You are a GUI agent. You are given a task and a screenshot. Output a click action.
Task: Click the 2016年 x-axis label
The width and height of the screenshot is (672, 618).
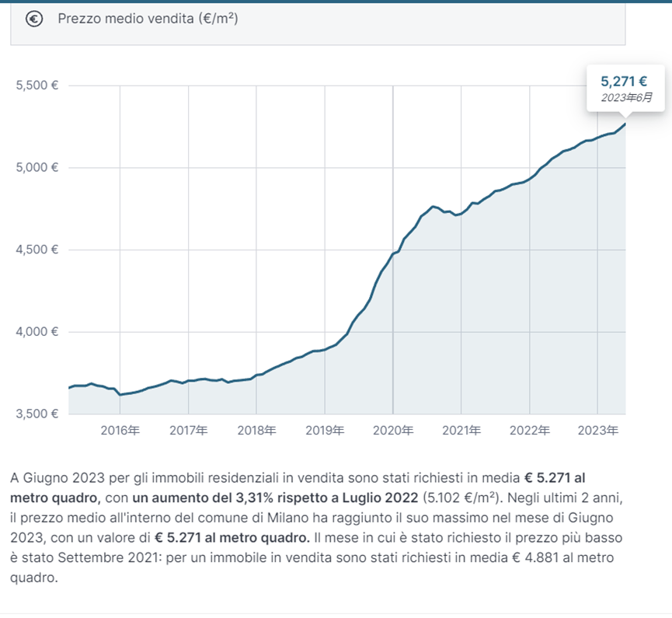[x=120, y=430]
